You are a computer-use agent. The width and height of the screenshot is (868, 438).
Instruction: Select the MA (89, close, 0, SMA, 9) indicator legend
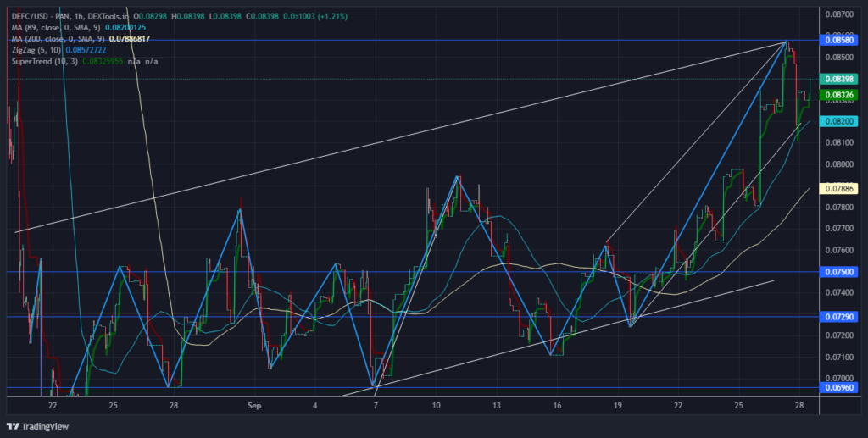[x=57, y=28]
